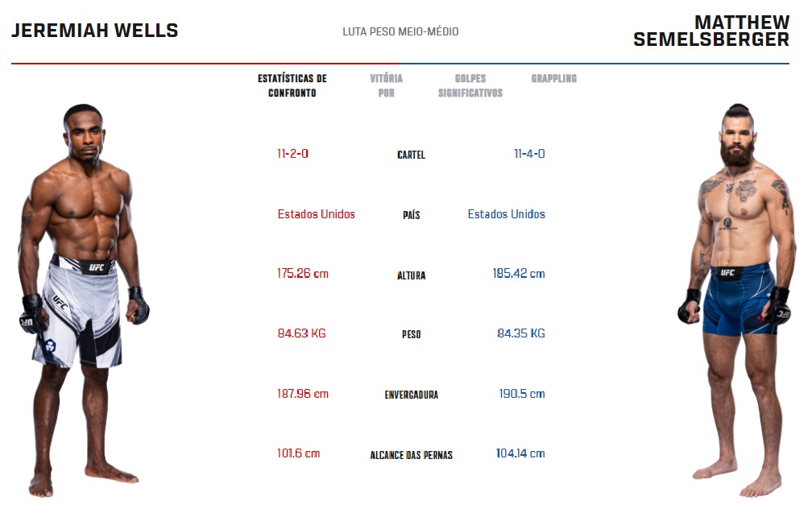Click the Matthew Semelsberger fighter name
This screenshot has width=812, height=513.
(x=711, y=31)
